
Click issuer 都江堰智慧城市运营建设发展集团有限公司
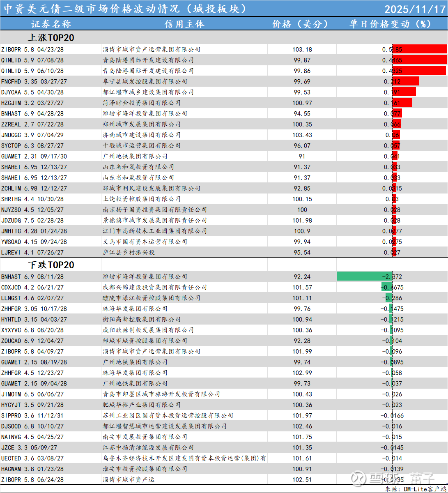click(165, 426)
